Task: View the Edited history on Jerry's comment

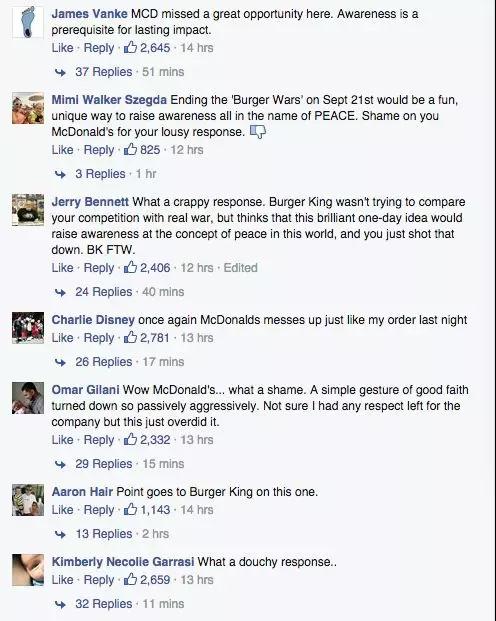Action: 240,268
